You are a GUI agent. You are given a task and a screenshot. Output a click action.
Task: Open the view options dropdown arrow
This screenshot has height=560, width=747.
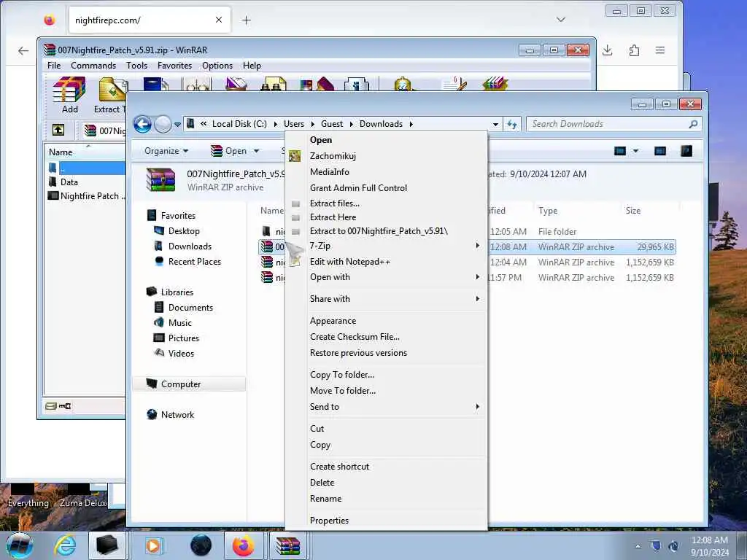[635, 151]
